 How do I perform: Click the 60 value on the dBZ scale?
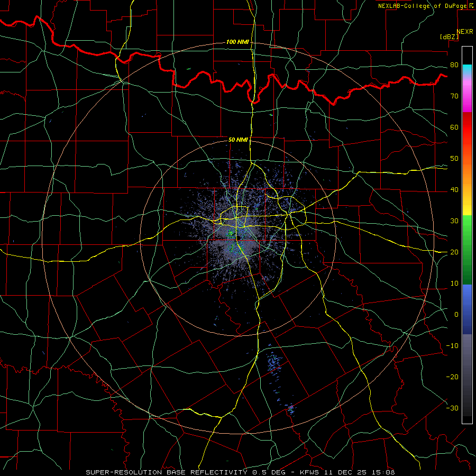pos(454,127)
